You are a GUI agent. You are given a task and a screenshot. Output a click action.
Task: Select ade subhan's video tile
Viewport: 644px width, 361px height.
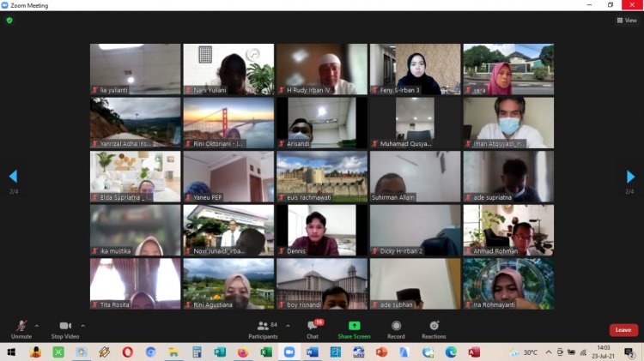tap(416, 284)
